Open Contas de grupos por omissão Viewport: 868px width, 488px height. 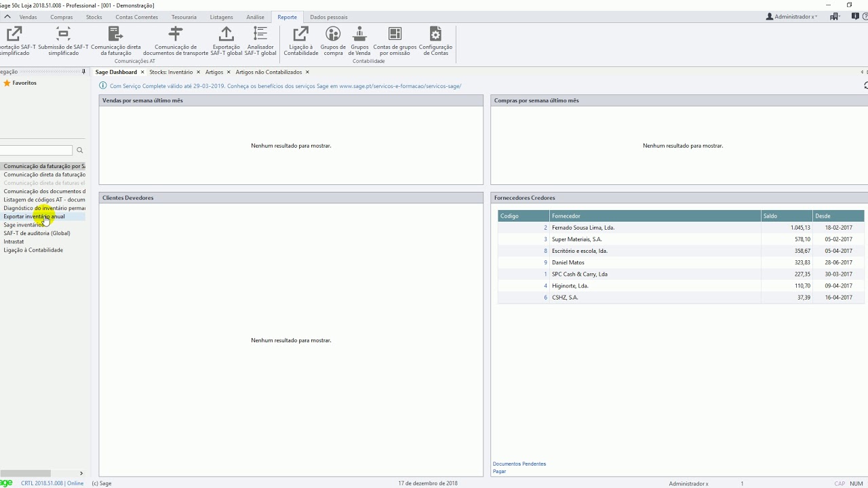tap(395, 41)
